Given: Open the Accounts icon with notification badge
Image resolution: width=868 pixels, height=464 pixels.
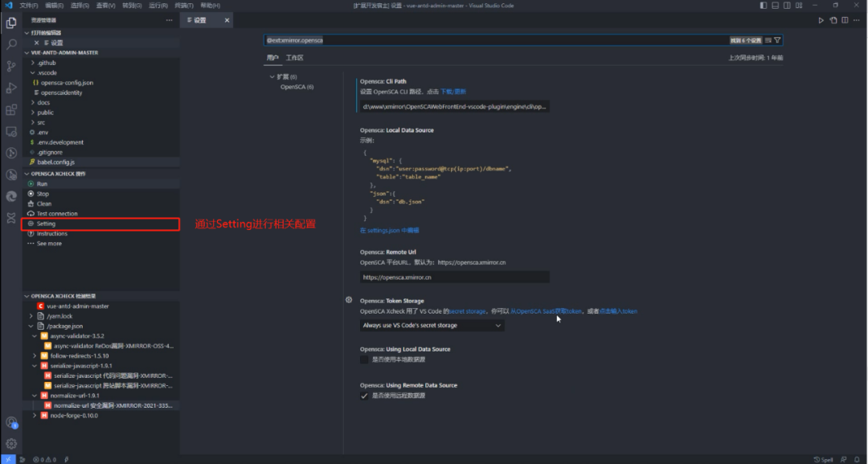Looking at the screenshot, I should pos(11,422).
